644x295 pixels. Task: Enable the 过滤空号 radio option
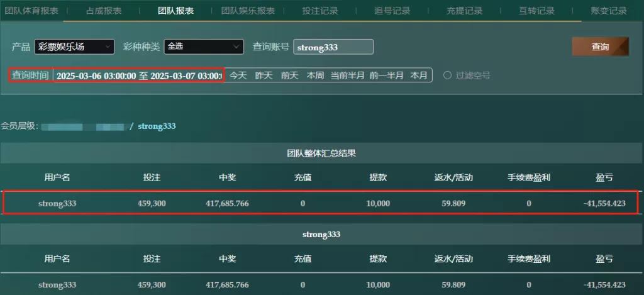coord(448,75)
